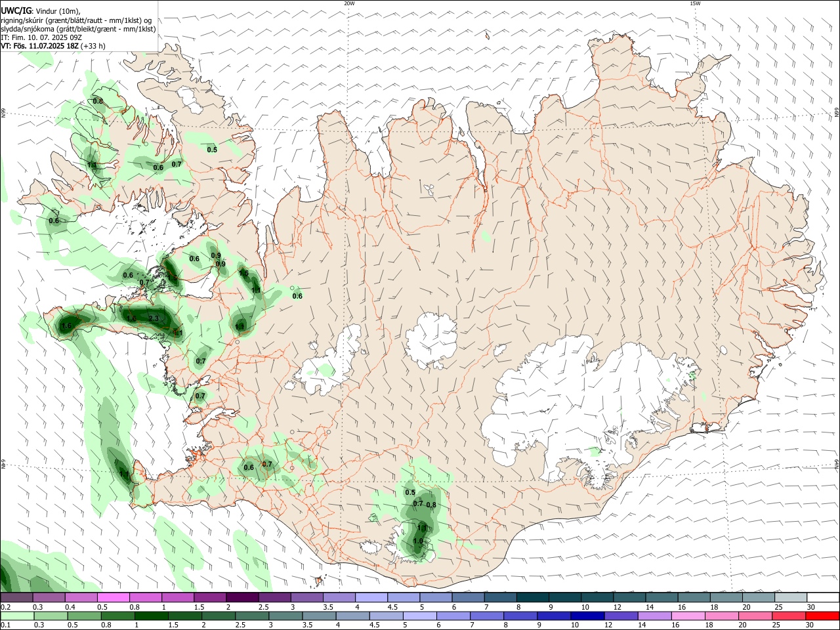Pick the deep navy blue 10 swatch on rain scale
Image resolution: width=840 pixels, height=630 pixels.
pos(587,616)
